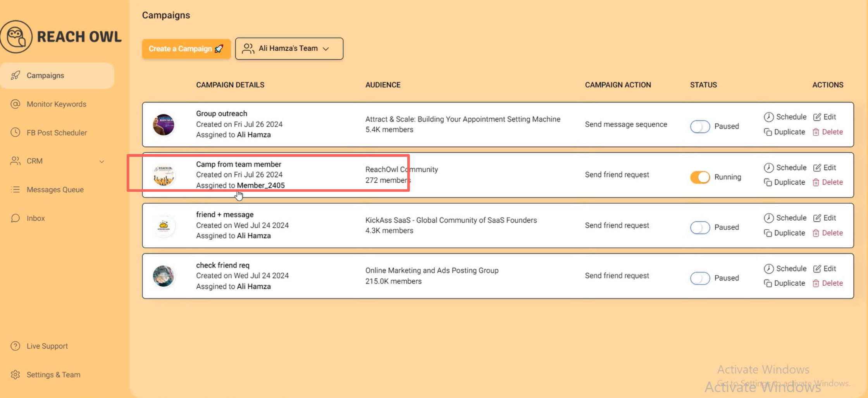Viewport: 868px width, 398px height.
Task: Open the Ali Hamza's Team dropdown
Action: pos(289,49)
